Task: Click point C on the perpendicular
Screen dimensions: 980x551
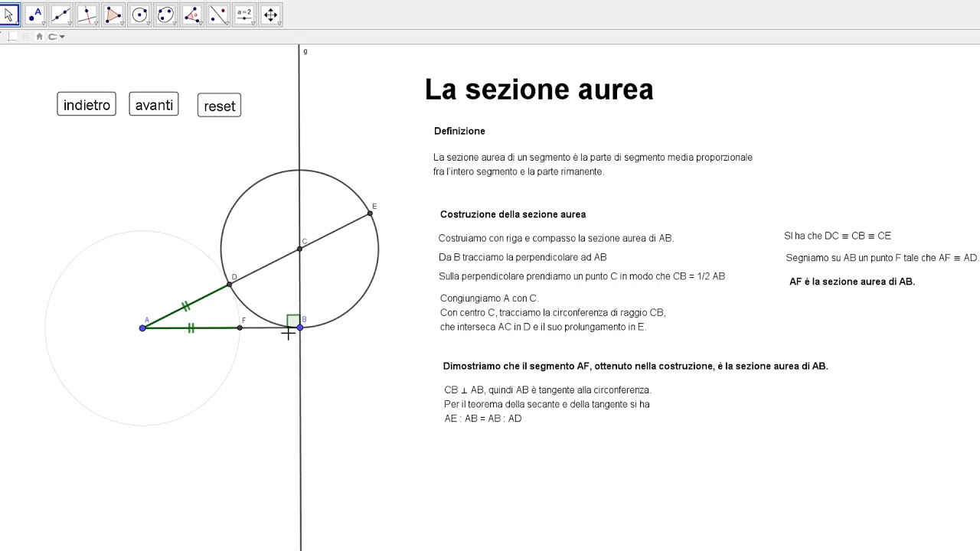Action: click(299, 249)
